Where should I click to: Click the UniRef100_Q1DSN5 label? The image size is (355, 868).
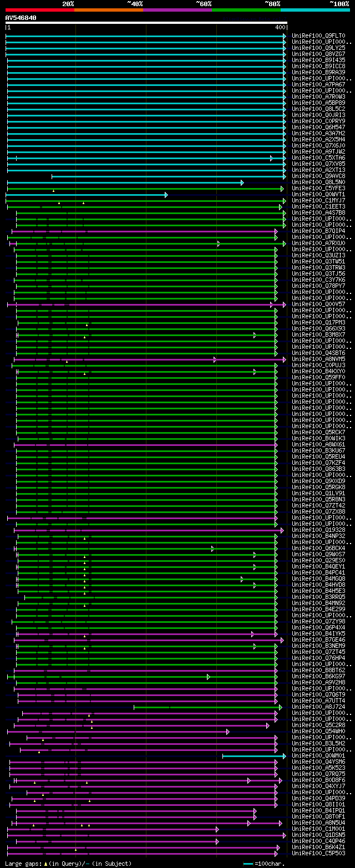pyautogui.click(x=318, y=835)
